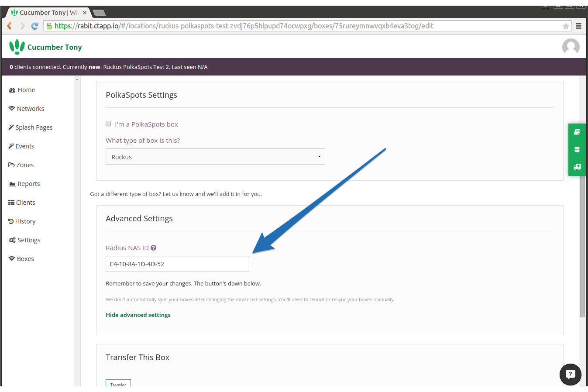Click the stacked list icon on green side panel
This screenshot has height=392, width=588.
(x=577, y=150)
